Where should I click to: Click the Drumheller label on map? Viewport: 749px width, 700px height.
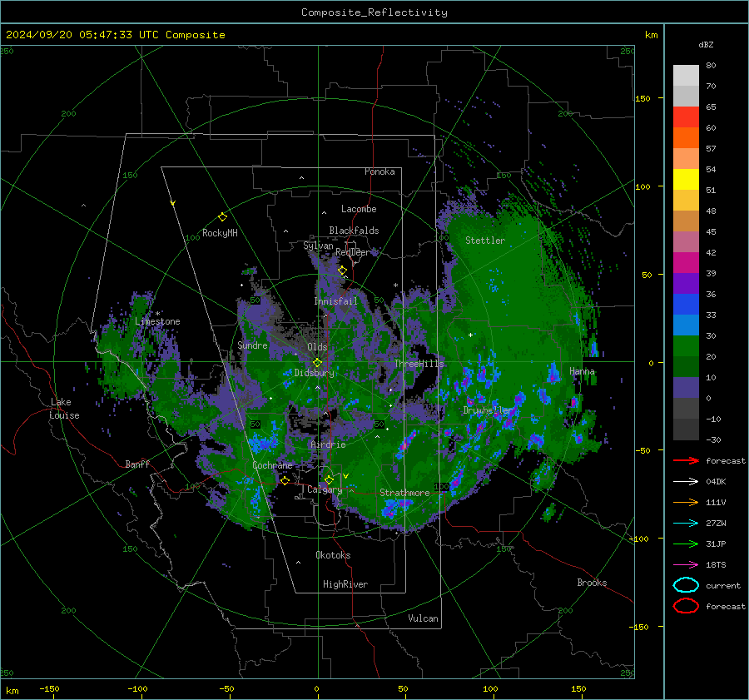click(489, 410)
